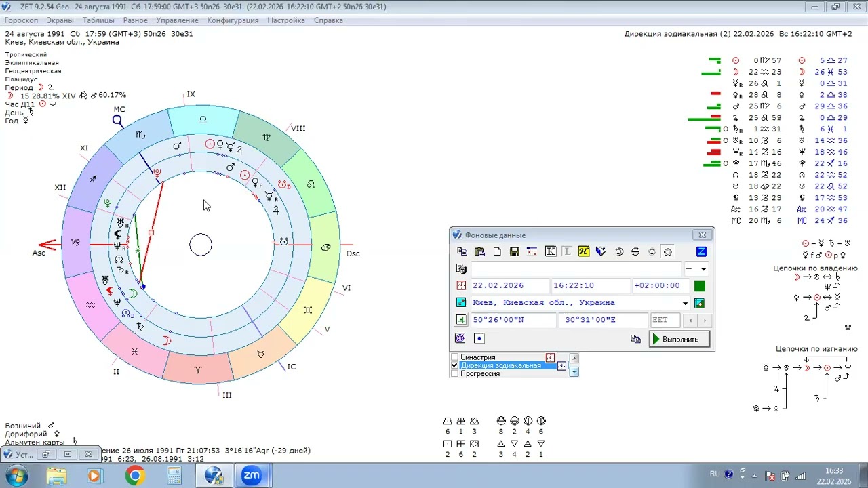
Task: Click the green crosshair coordinates icon
Action: pos(461,320)
